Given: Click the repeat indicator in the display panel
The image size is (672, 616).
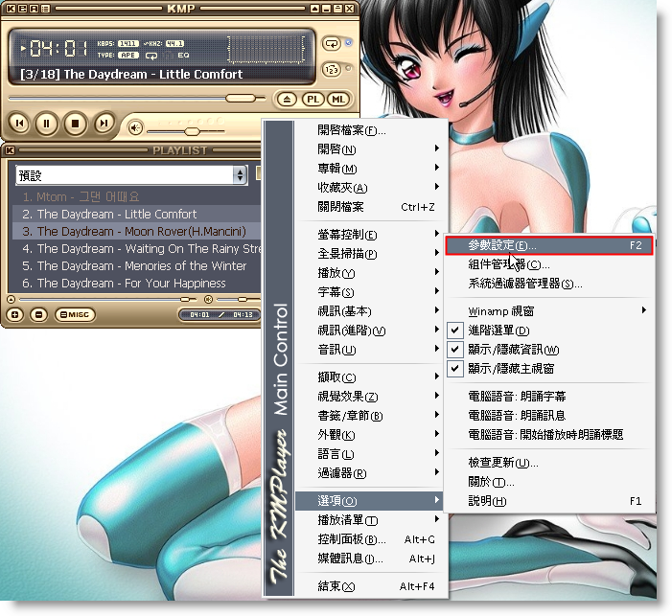Looking at the screenshot, I should [151, 56].
